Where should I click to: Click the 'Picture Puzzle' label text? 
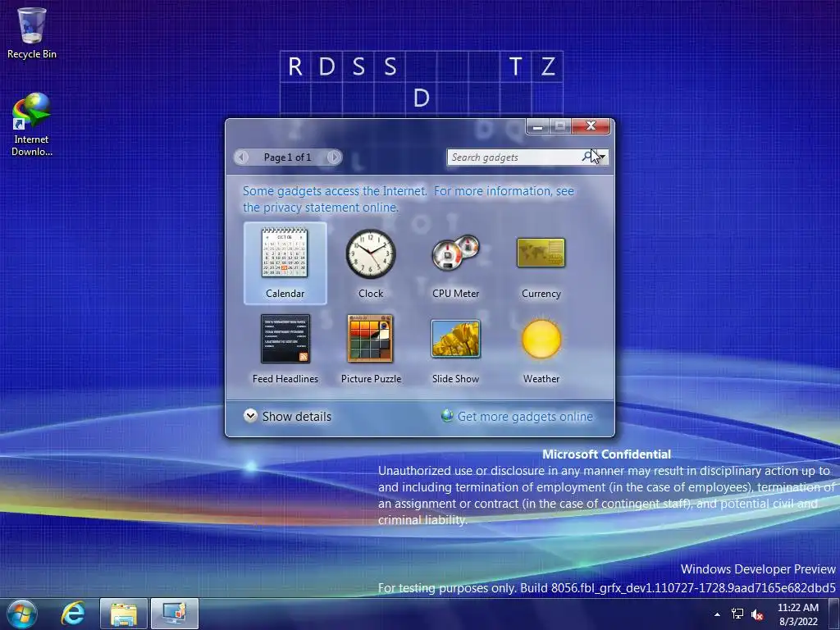tap(371, 379)
